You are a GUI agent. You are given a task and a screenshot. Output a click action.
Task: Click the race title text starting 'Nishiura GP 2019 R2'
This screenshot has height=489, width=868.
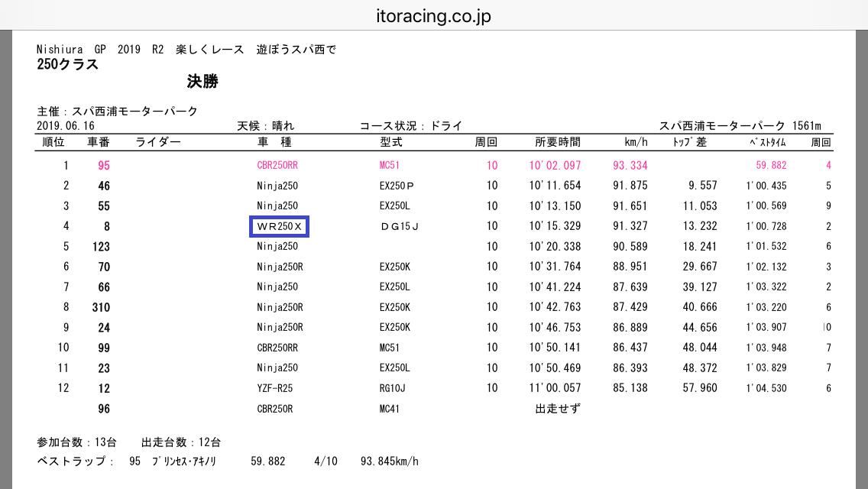pyautogui.click(x=186, y=50)
